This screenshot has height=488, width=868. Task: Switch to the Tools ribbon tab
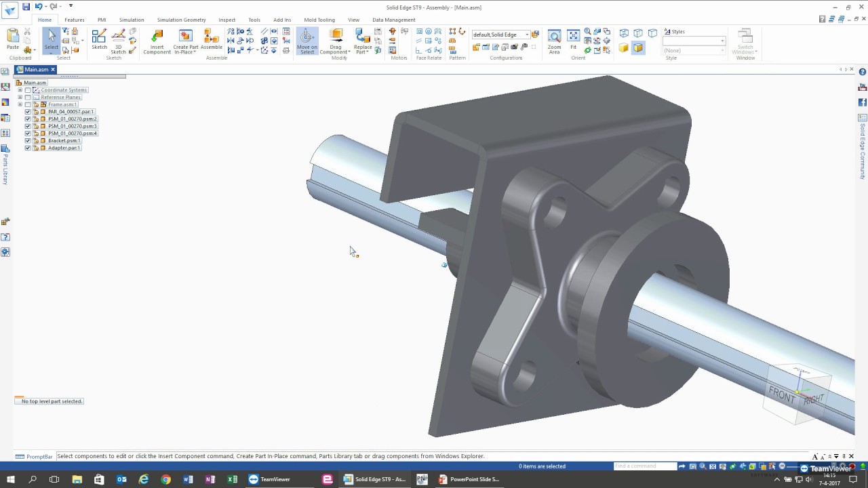tap(254, 20)
